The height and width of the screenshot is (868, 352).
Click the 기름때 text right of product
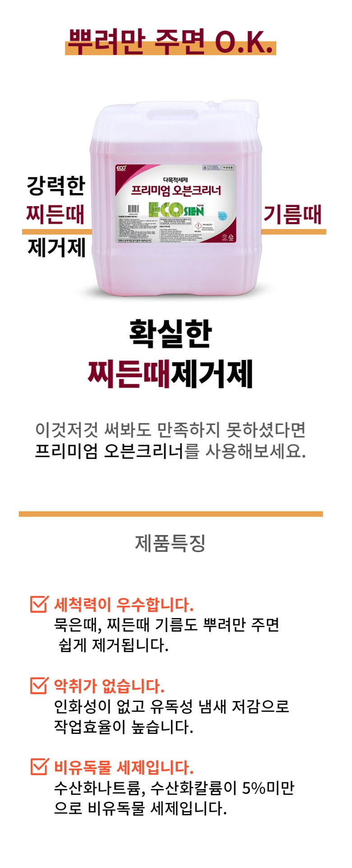coord(292,214)
